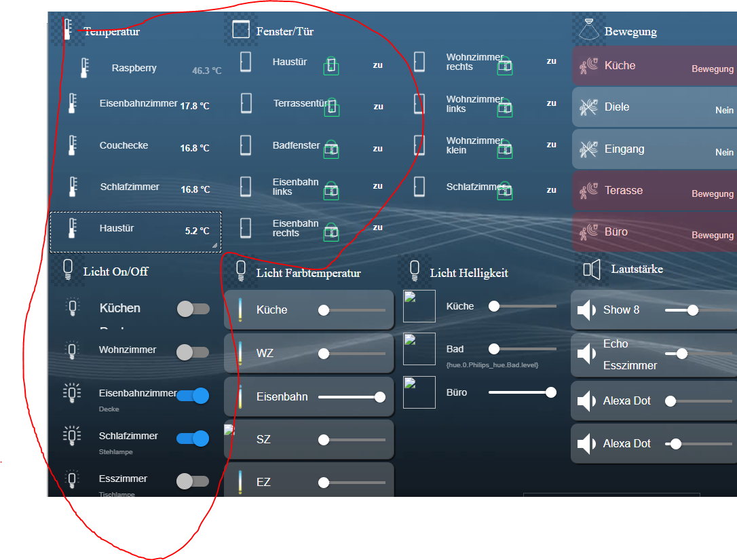This screenshot has height=560, width=737.
Task: Click the Raspberry thermometer icon
Action: point(84,68)
